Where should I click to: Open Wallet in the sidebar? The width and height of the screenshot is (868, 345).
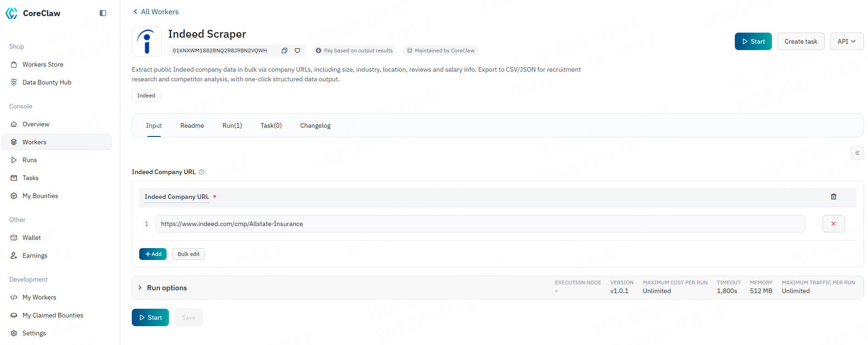(32, 238)
